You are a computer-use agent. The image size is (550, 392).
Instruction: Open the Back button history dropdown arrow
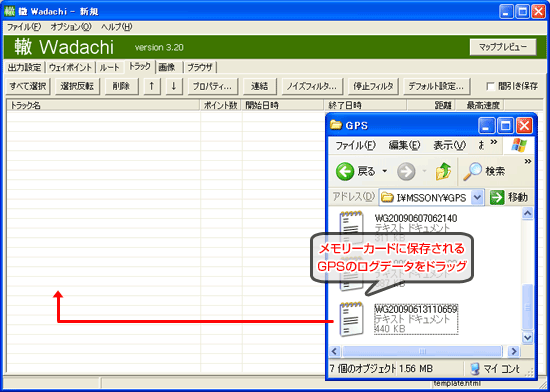pyautogui.click(x=384, y=171)
